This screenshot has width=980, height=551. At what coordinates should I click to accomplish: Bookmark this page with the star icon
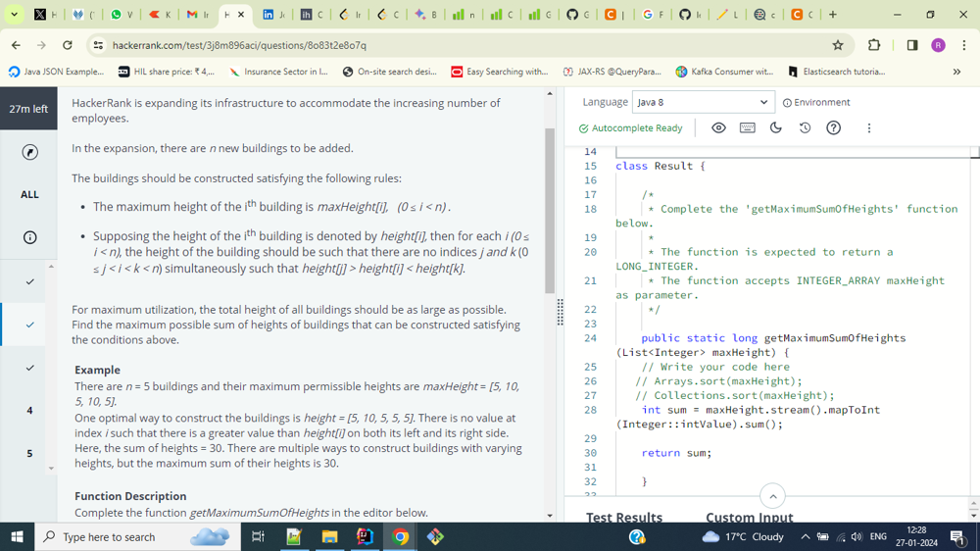click(x=838, y=45)
